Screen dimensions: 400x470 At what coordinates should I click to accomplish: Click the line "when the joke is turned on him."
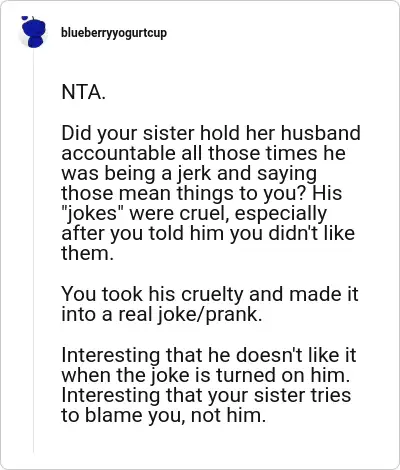pos(206,375)
